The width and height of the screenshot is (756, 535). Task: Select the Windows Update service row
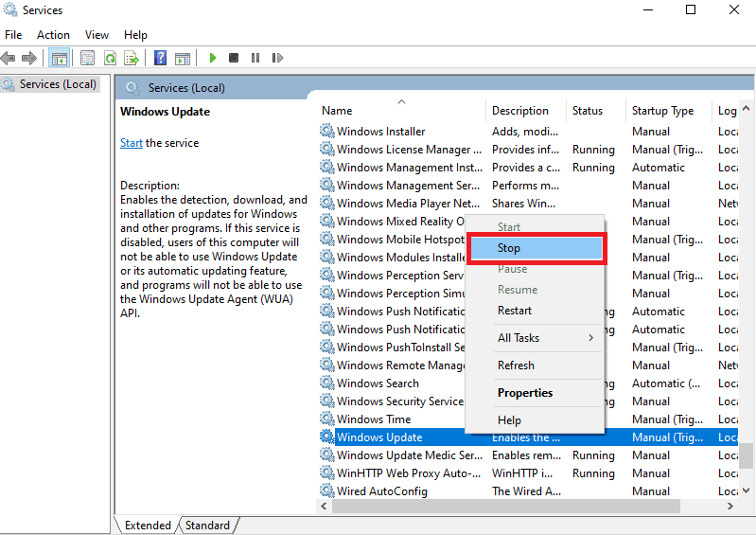[528, 437]
